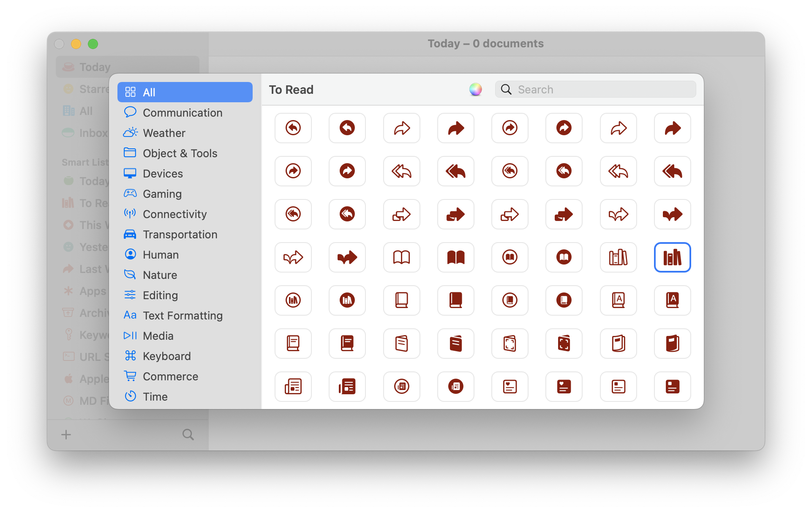Select the newspaper layout icon
812x513 pixels.
[294, 386]
